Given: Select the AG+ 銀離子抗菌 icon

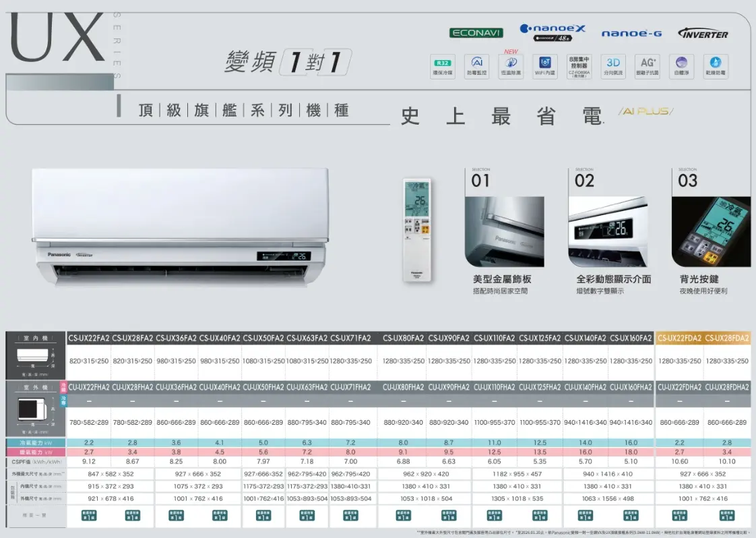Looking at the screenshot, I should (x=648, y=66).
